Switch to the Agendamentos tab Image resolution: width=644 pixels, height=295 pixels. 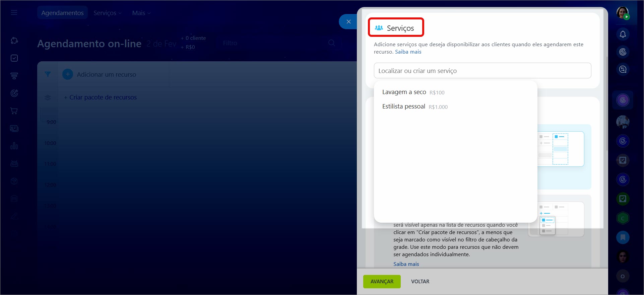coord(62,13)
